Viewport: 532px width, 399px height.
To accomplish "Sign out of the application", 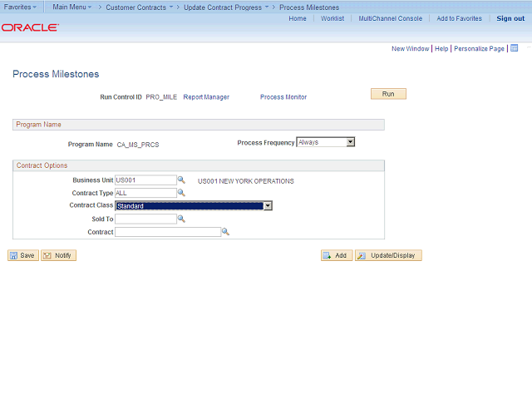I will pos(510,18).
